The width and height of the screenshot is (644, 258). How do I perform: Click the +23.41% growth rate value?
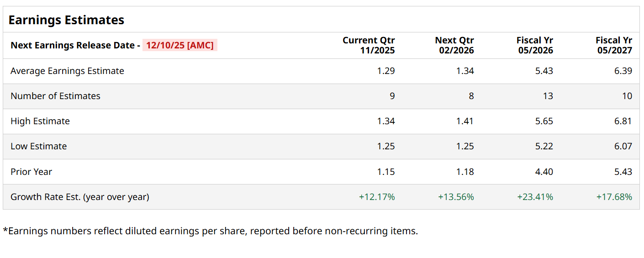(x=535, y=197)
